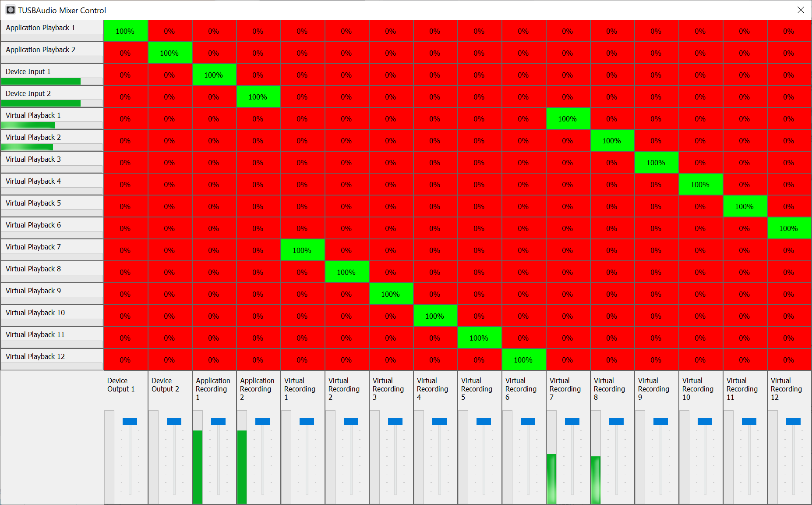
Task: Click the Virtual Recording 4 fader handle
Action: (439, 422)
